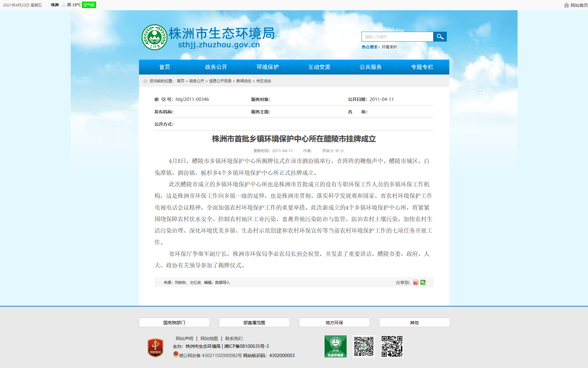Share the article via the Weibo icon
This screenshot has width=588, height=368.
point(415,282)
